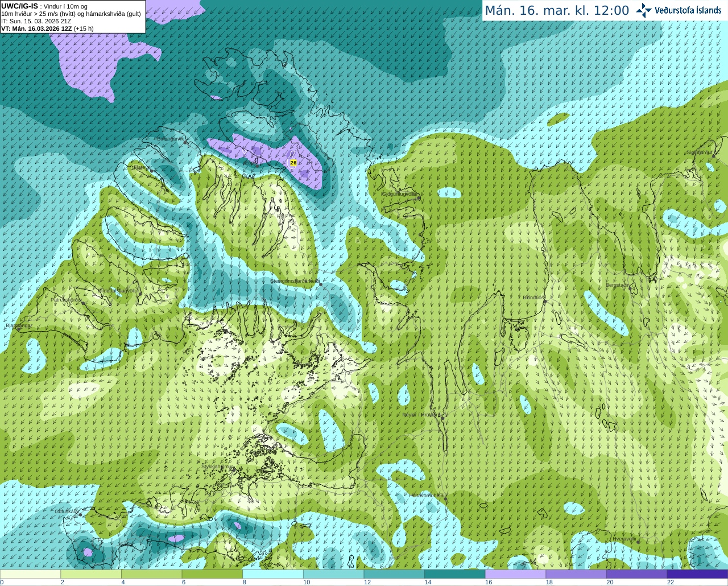Click the yellow 26 gust marker

293,163
